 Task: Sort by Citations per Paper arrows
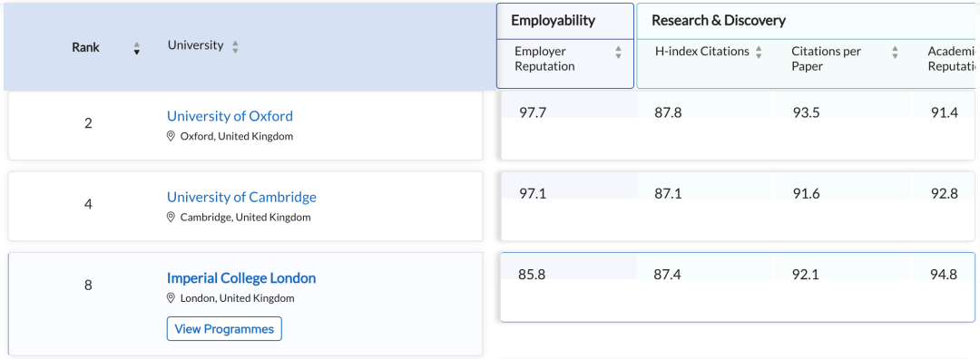coord(895,53)
